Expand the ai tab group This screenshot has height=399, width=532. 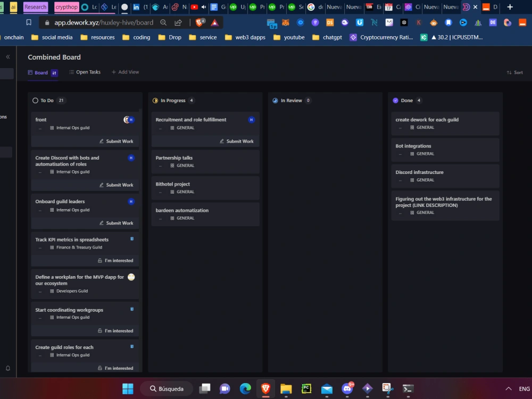(x=13, y=7)
